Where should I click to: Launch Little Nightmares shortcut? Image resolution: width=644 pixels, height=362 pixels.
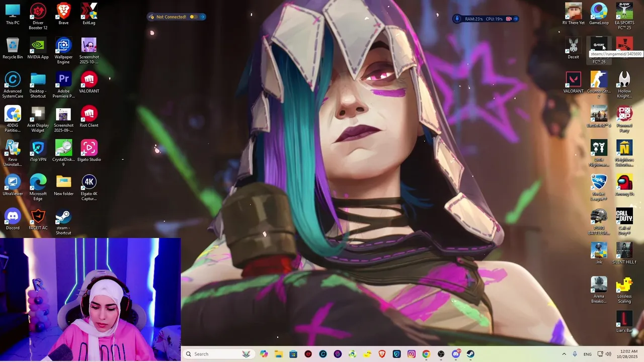click(x=599, y=153)
